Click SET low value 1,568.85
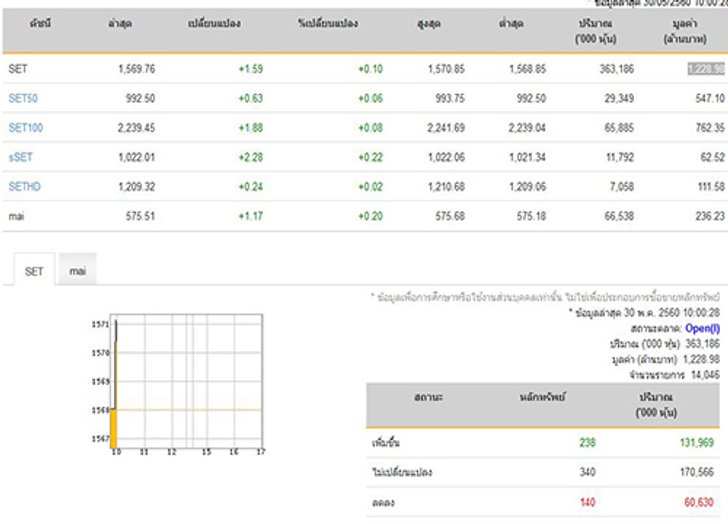Screen dimensions: 728x524 pos(527,69)
